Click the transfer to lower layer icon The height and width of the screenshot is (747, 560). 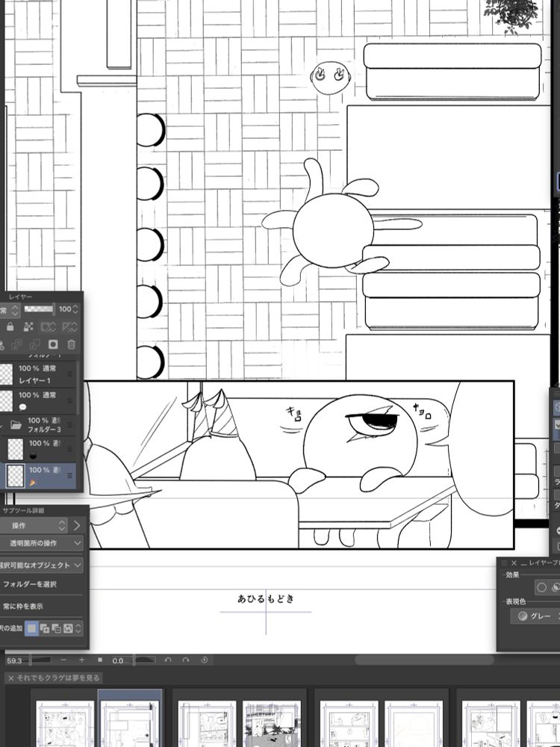[16, 344]
